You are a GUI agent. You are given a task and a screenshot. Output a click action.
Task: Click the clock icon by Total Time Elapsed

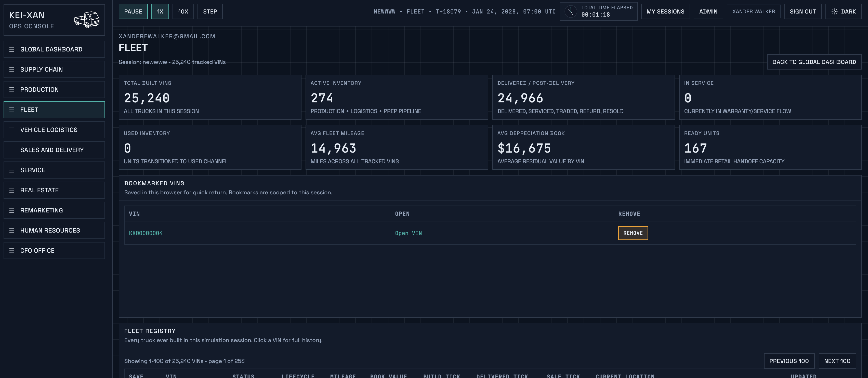(x=570, y=11)
